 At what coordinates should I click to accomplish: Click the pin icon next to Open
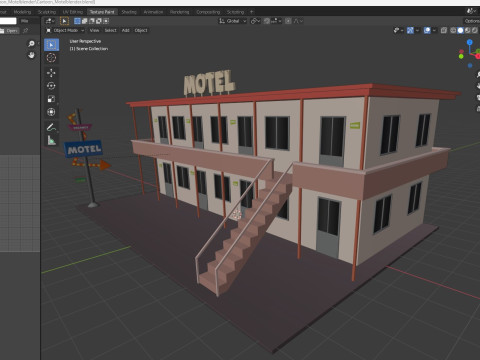[26, 31]
